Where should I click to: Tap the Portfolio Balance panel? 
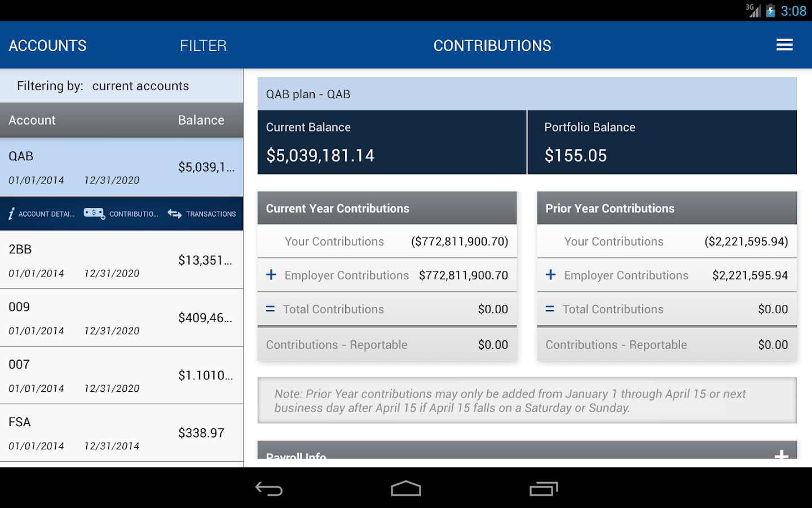[x=661, y=142]
